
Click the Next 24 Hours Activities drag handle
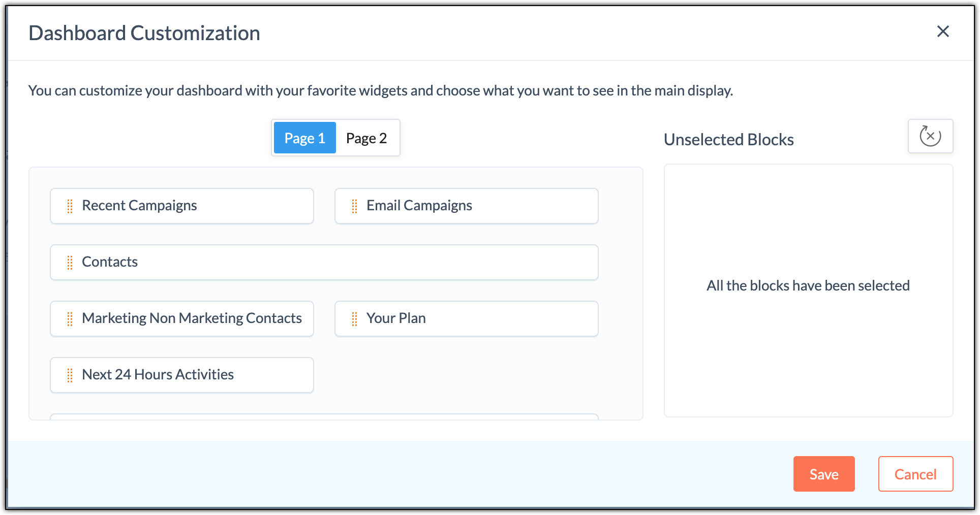(x=70, y=375)
